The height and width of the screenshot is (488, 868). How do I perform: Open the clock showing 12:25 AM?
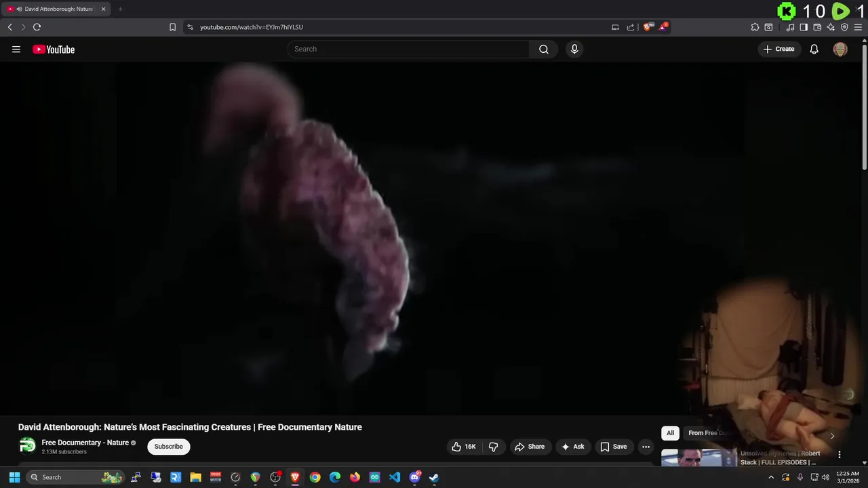(x=848, y=477)
